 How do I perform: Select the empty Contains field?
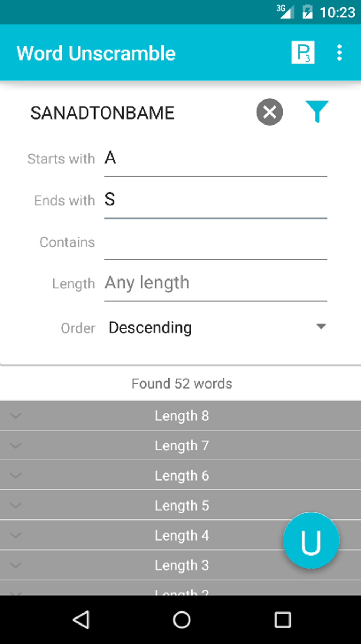tap(215, 242)
